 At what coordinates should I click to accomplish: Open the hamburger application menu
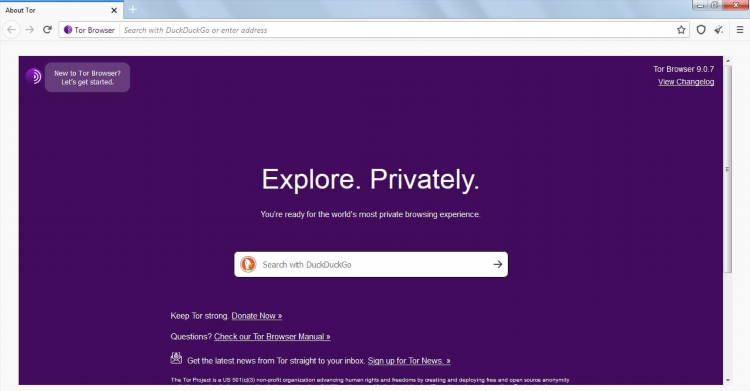point(739,30)
